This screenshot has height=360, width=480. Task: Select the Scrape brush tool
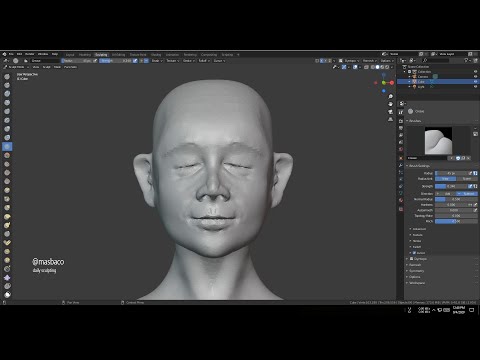point(7,181)
